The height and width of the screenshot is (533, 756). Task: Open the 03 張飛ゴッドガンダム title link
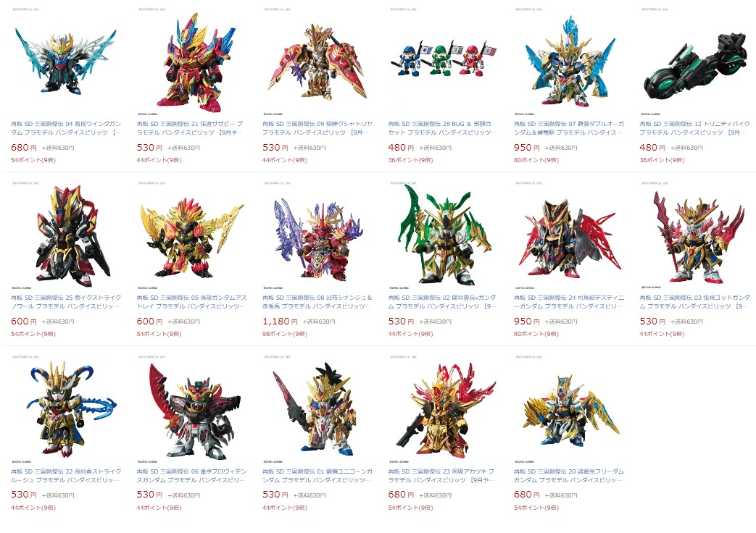pos(695,302)
